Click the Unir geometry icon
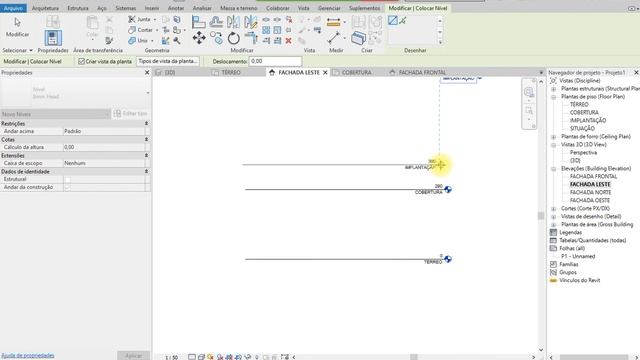The width and height of the screenshot is (640, 360). 132,40
